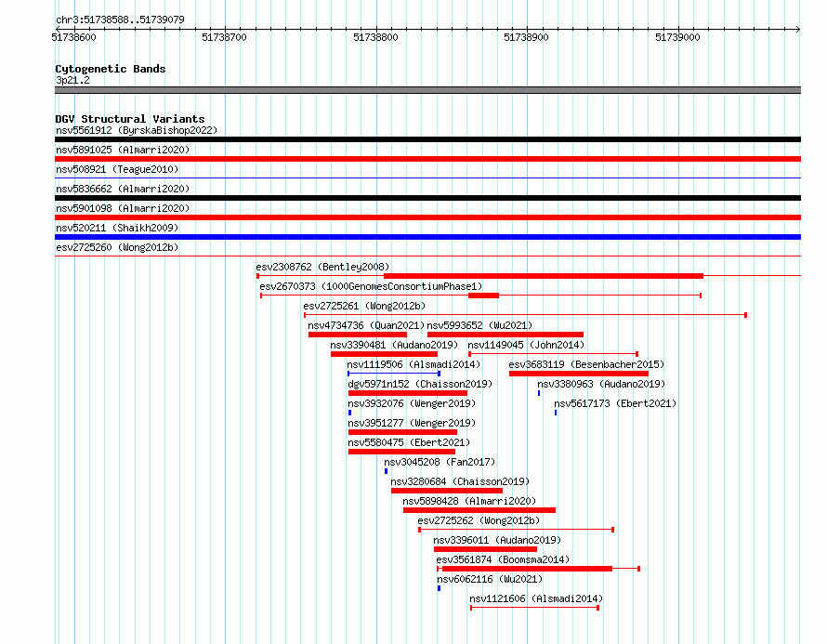Click the 51738800 ruler coordinate

pos(375,37)
